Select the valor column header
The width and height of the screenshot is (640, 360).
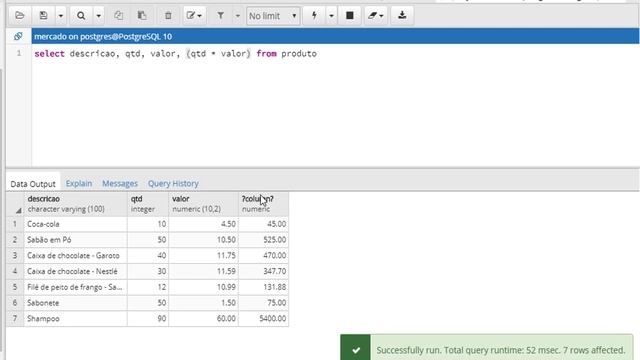tap(203, 204)
